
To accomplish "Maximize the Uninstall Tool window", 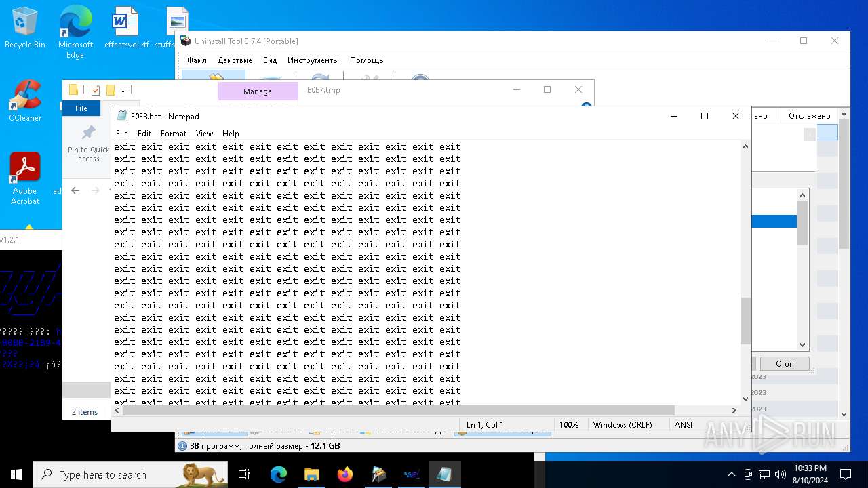I will pos(804,41).
